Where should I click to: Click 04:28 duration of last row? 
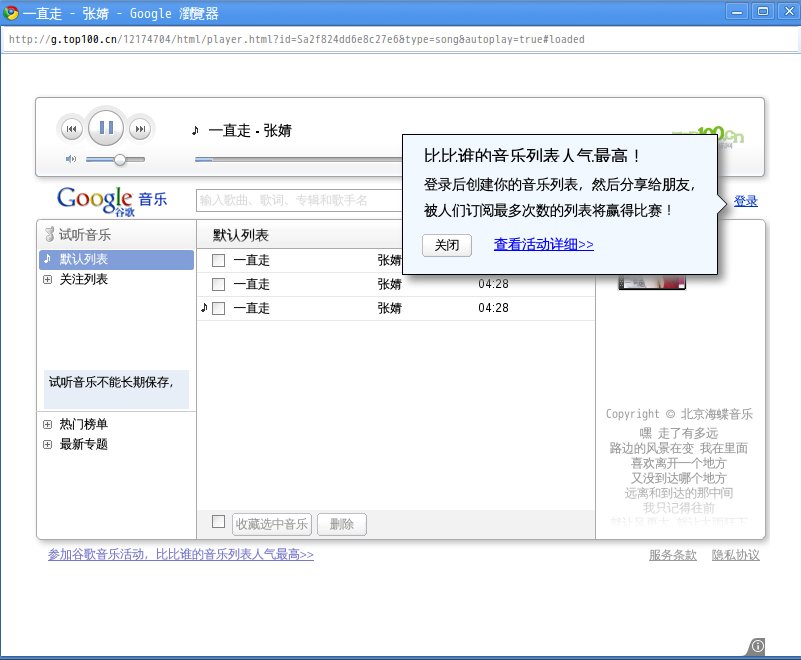[x=493, y=308]
